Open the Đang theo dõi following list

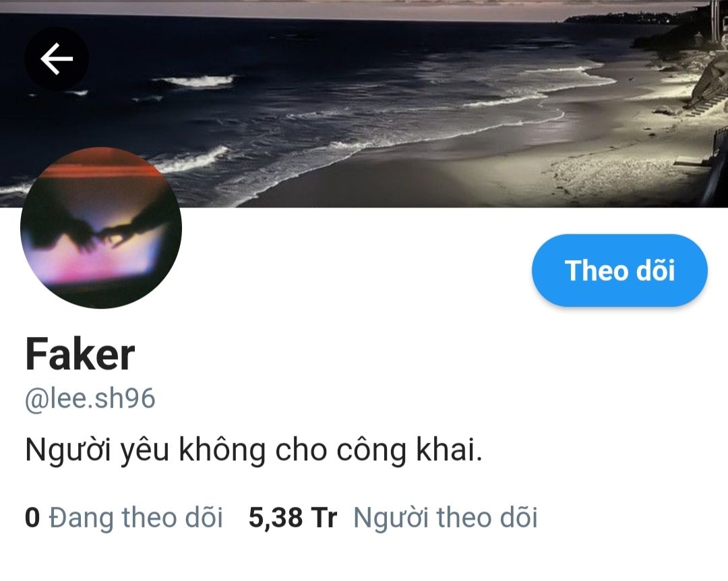coord(135,518)
